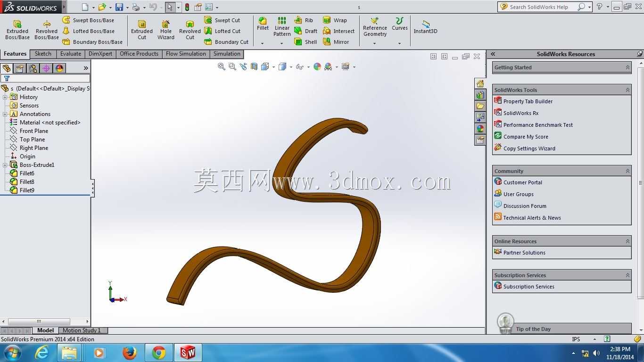The width and height of the screenshot is (644, 362).
Task: Apply the Draft feature tool
Action: click(305, 31)
